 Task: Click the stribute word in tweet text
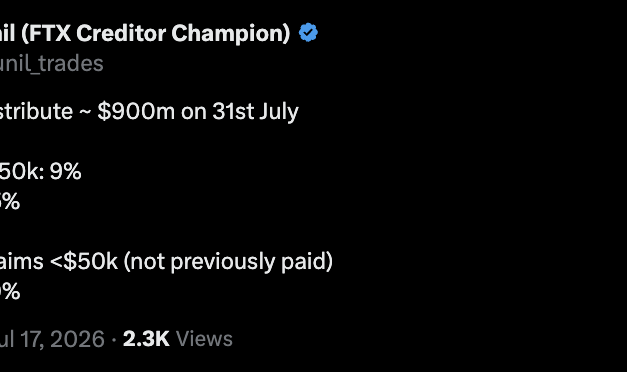point(36,111)
